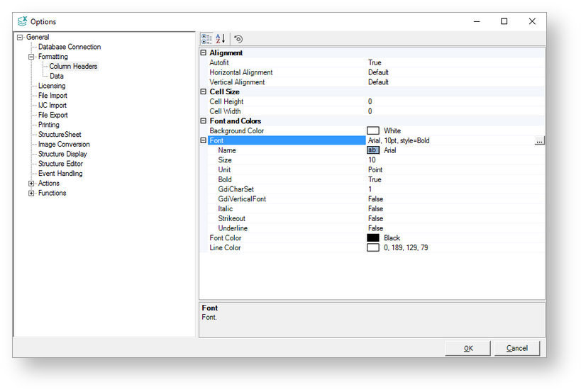Expand the Actions tree node

coord(31,184)
